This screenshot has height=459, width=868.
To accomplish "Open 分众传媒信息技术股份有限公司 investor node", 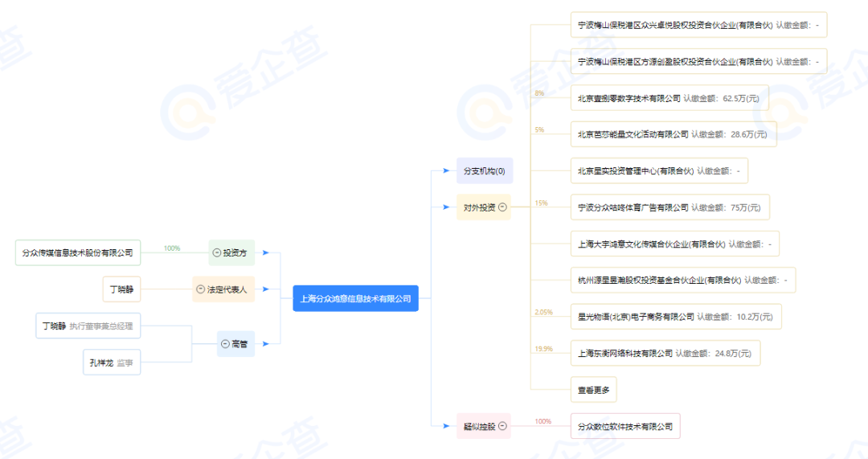I will (78, 252).
